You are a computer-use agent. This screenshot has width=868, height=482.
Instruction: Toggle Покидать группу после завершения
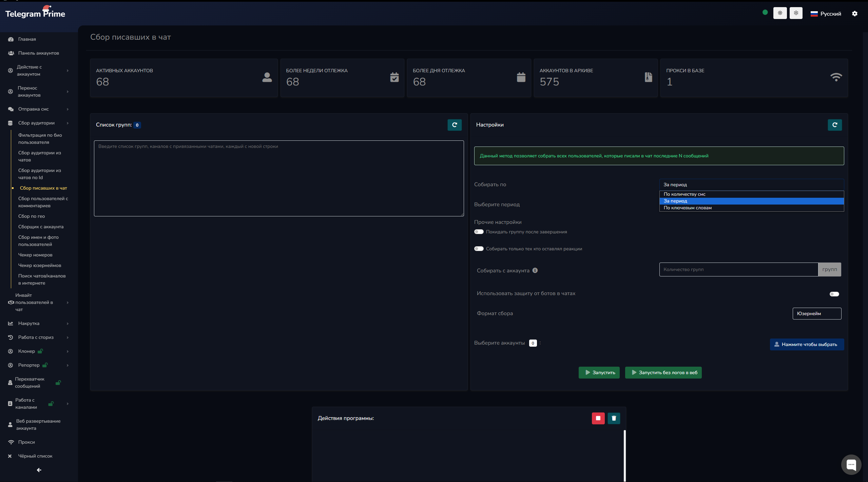click(479, 232)
